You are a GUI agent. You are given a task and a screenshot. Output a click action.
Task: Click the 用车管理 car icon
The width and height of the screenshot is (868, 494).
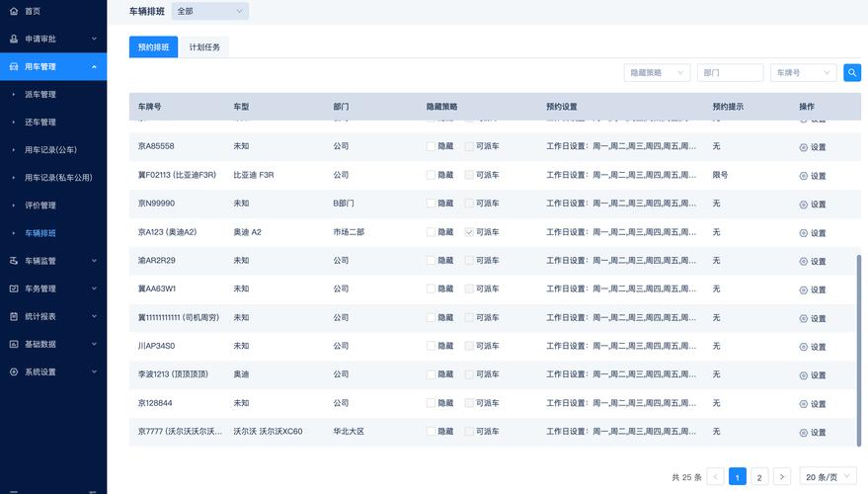point(14,66)
